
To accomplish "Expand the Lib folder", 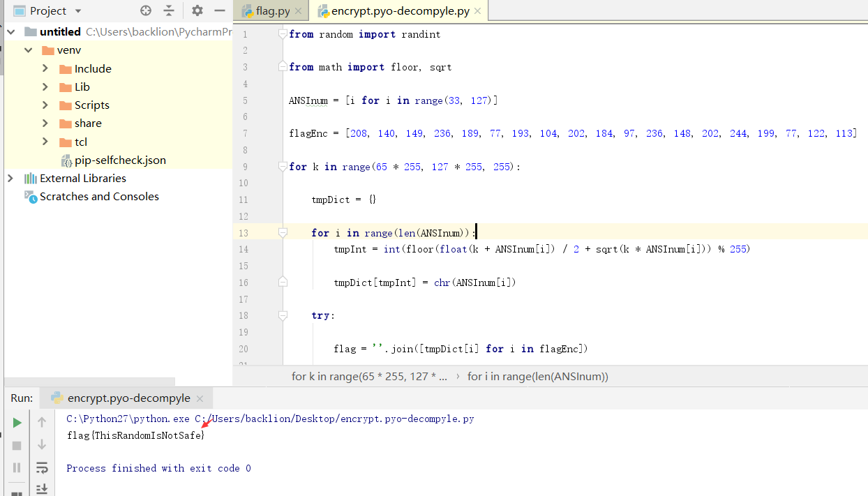I will [45, 87].
